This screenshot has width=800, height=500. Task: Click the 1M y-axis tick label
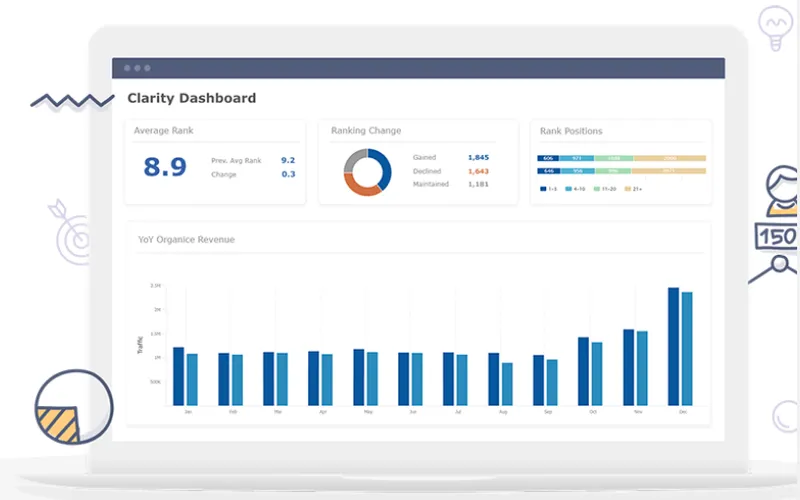point(158,358)
